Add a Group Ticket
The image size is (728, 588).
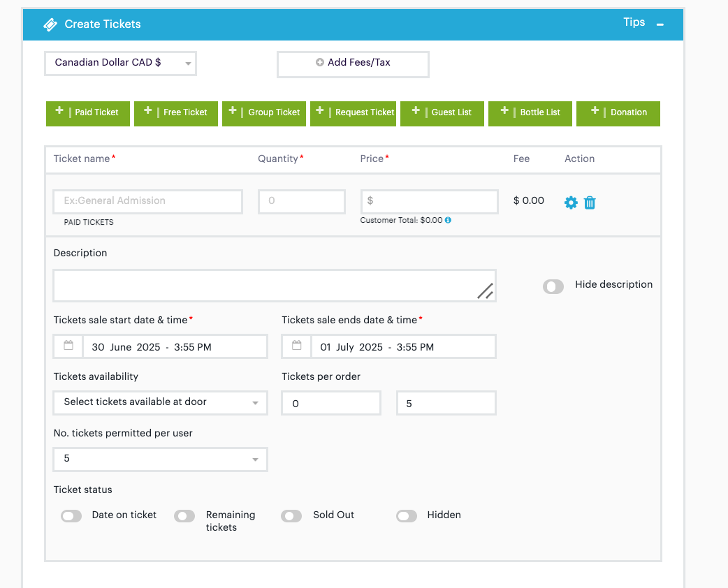[264, 113]
